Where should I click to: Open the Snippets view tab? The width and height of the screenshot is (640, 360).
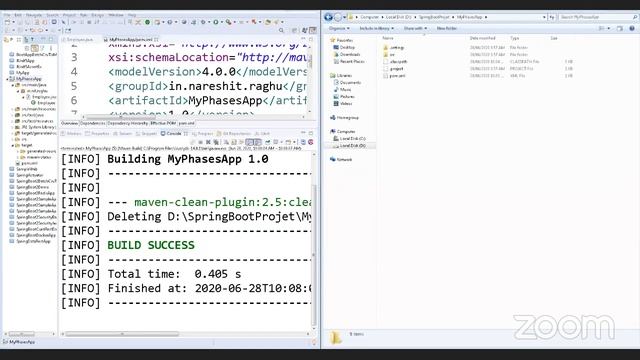click(x=146, y=133)
